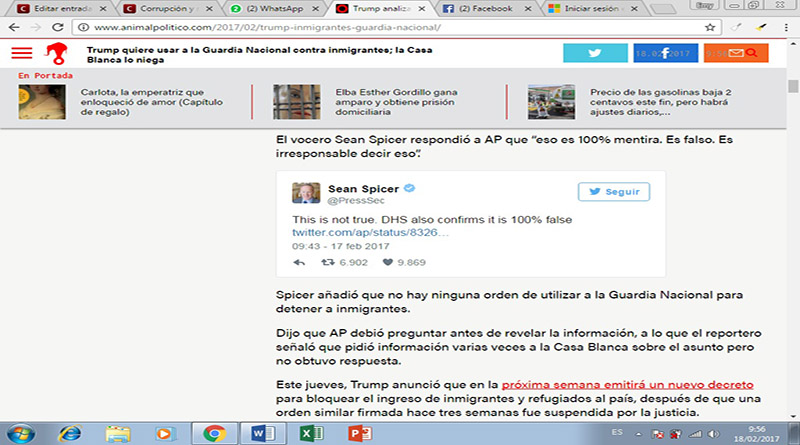Follow the 'próxima semana emitirá un nuevo decreto' link
Screen dimensions: 800x445
[x=627, y=384]
